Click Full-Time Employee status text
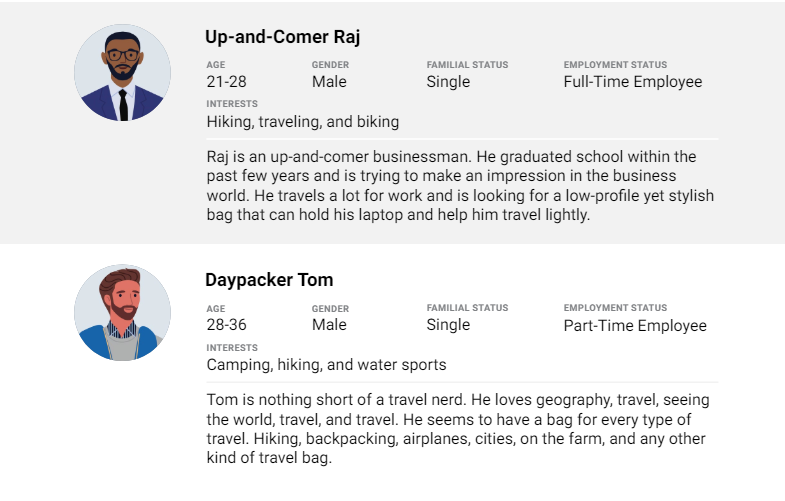This screenshot has width=785, height=501. coord(633,82)
